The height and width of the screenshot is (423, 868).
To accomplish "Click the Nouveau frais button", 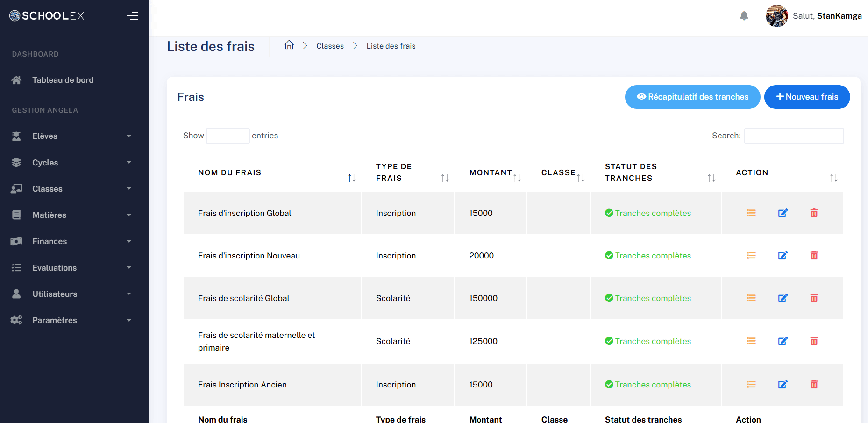I will (807, 97).
